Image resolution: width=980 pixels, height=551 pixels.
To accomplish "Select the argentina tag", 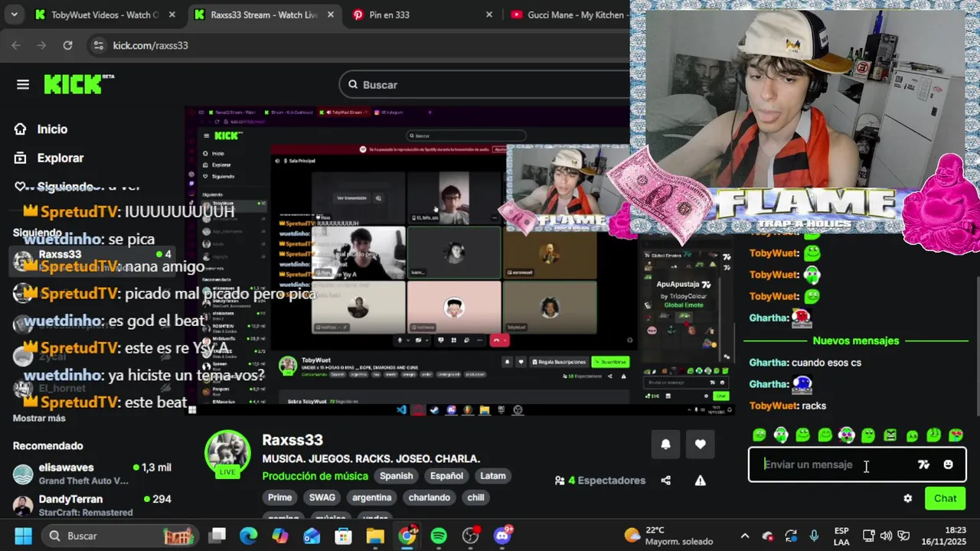I will [371, 497].
